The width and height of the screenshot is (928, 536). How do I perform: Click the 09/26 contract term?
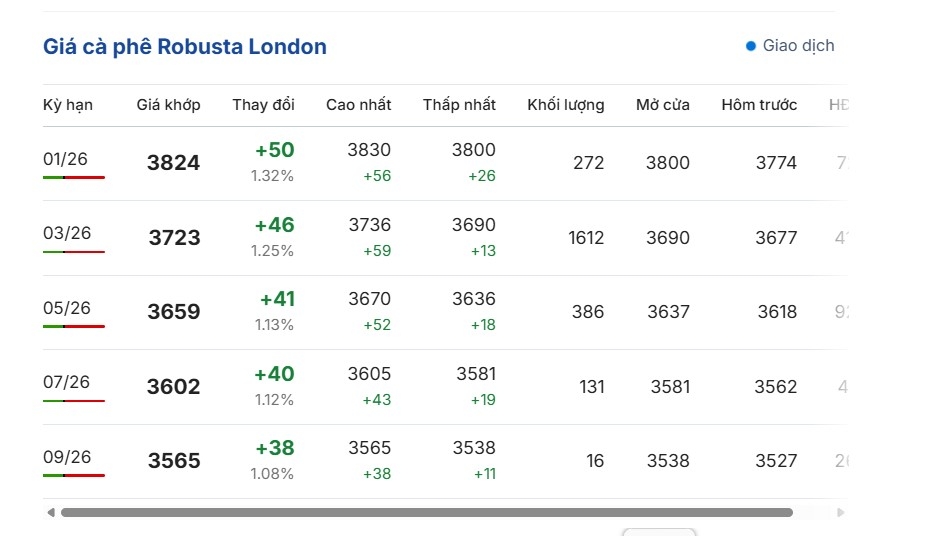coord(67,457)
